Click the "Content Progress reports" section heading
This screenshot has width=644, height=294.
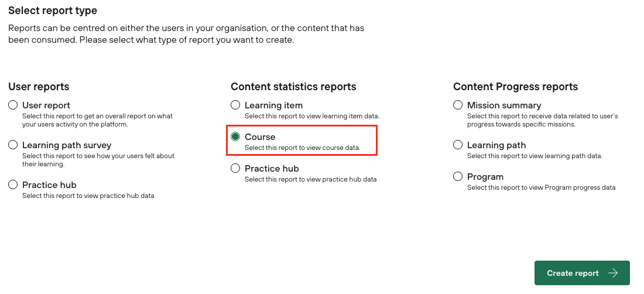[515, 87]
